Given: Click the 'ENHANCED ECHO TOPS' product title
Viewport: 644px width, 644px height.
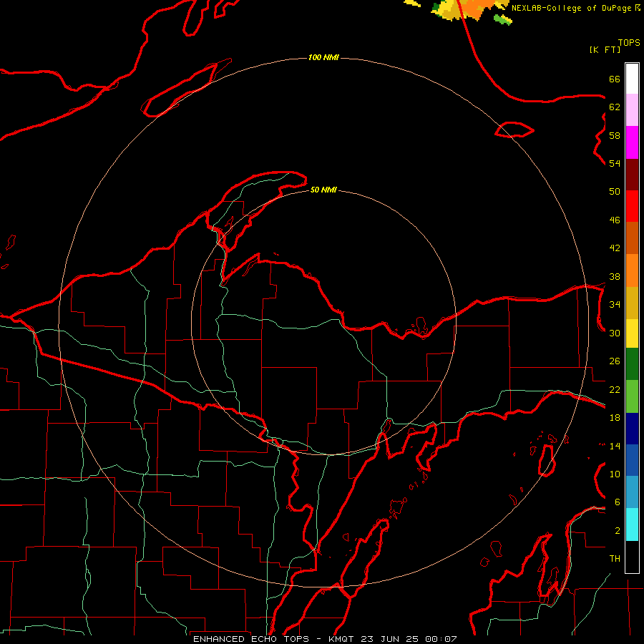Looking at the screenshot, I should coord(250,639).
